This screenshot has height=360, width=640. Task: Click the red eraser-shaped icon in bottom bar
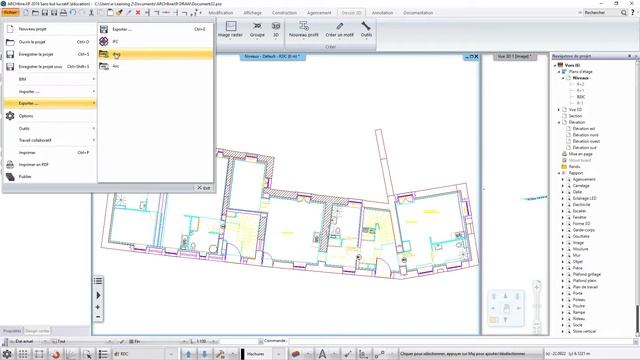[x=296, y=354]
